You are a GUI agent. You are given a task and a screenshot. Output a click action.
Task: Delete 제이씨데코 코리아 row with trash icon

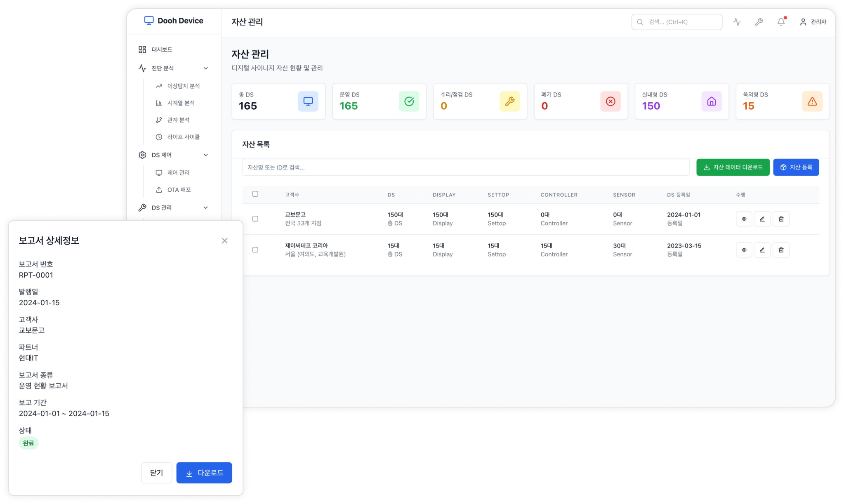781,250
